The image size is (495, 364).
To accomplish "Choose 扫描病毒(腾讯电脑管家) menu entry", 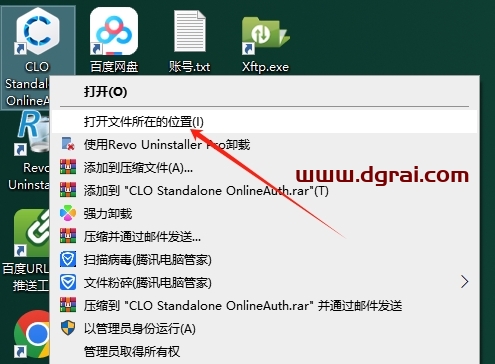I will (x=265, y=260).
